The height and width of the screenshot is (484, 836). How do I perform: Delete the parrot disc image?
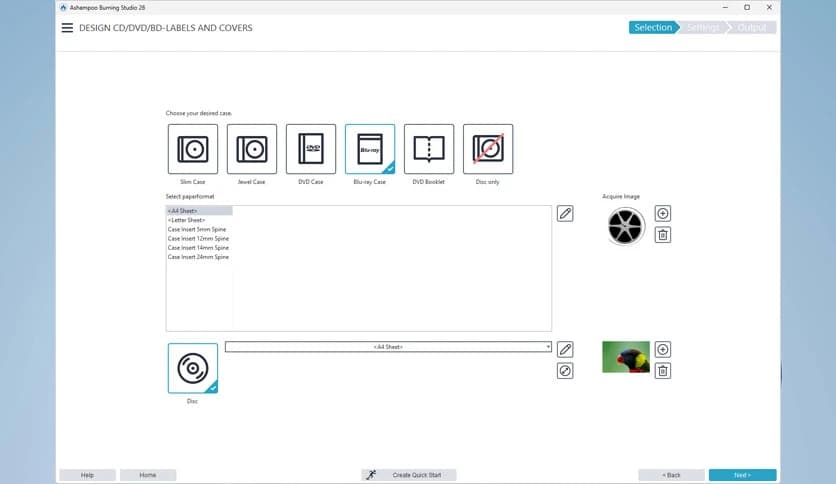[x=663, y=371]
